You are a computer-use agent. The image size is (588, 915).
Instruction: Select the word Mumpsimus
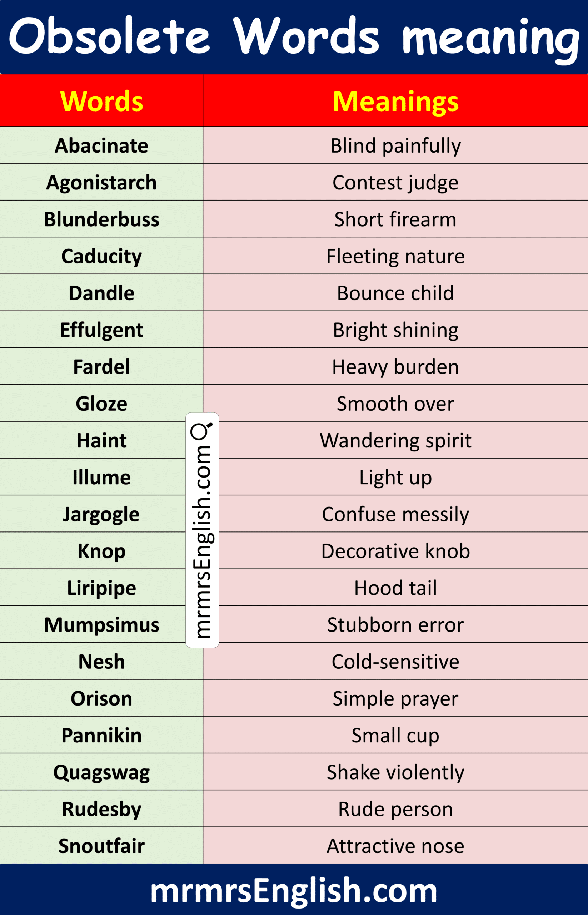101,625
